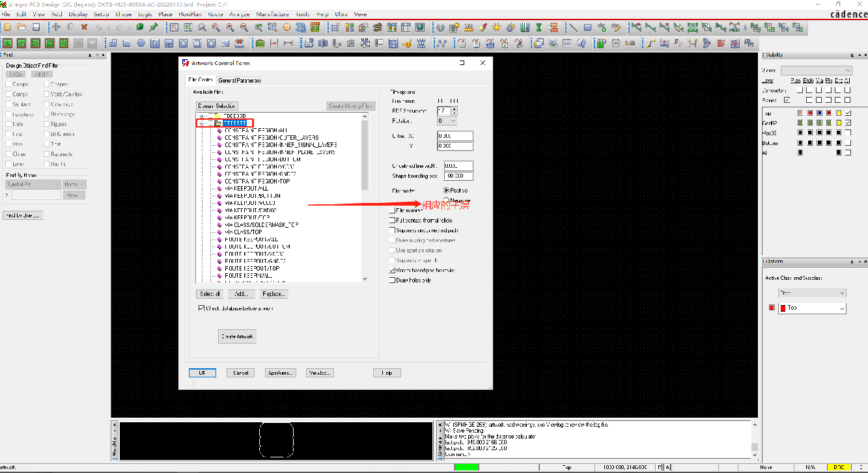Click the first green layer-view icon
Screen dimensions: 868x473
(x=8, y=43)
